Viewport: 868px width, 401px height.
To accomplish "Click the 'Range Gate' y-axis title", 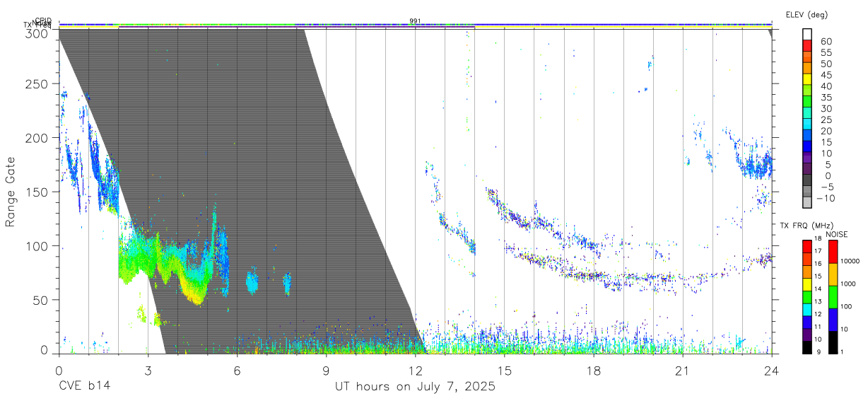I will (x=11, y=192).
